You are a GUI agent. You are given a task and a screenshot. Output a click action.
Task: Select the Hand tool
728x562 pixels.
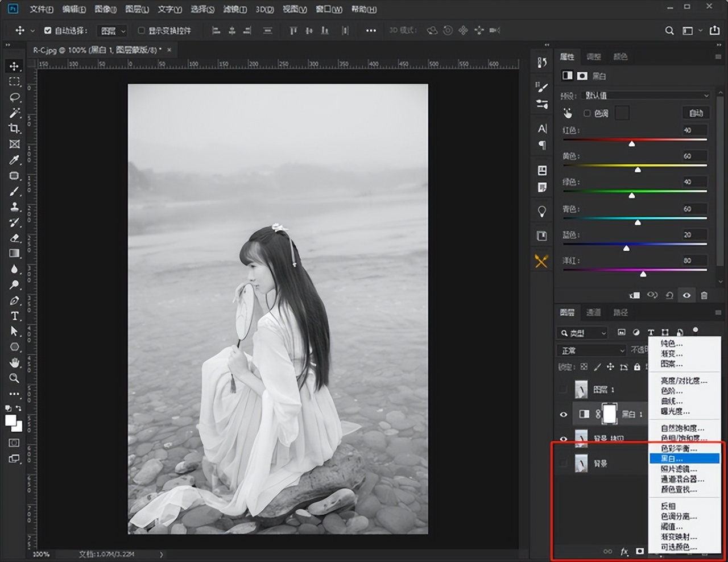point(14,363)
